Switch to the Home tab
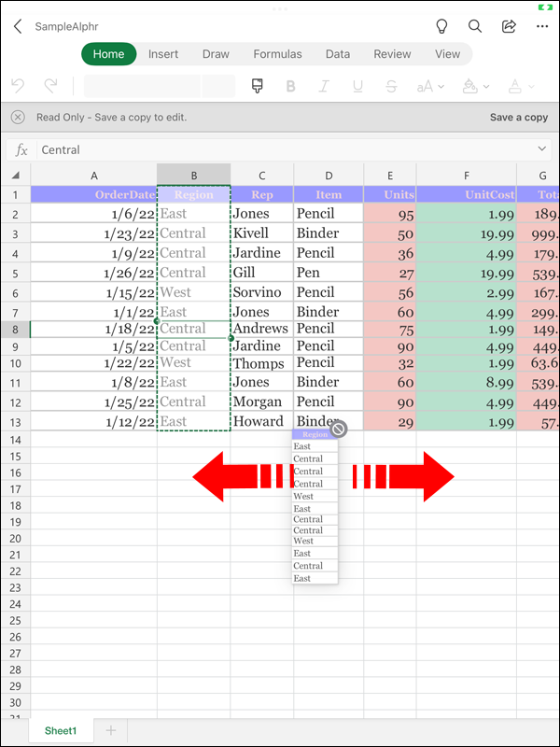The width and height of the screenshot is (560, 747). pyautogui.click(x=108, y=54)
